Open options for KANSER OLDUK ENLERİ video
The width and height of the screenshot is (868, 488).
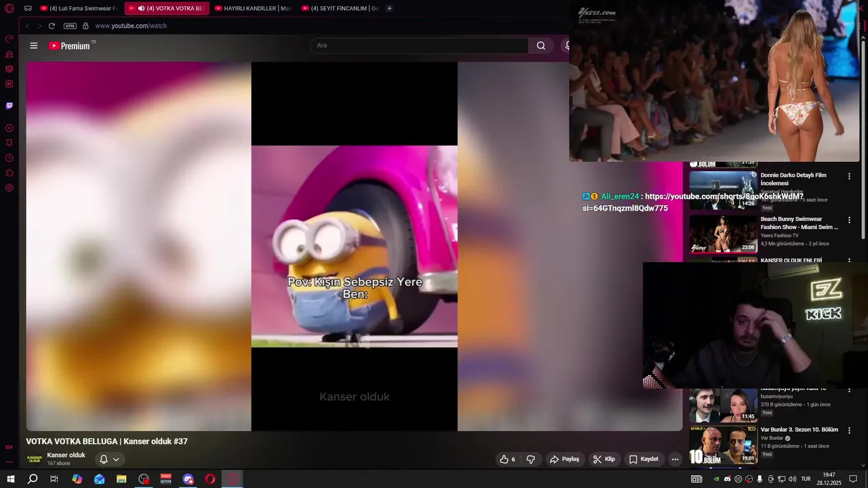(x=849, y=260)
